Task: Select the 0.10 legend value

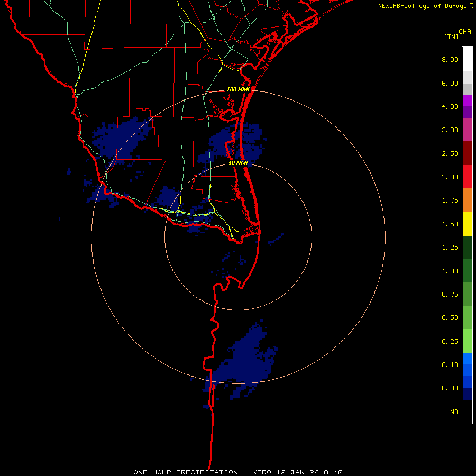Action: pyautogui.click(x=450, y=365)
